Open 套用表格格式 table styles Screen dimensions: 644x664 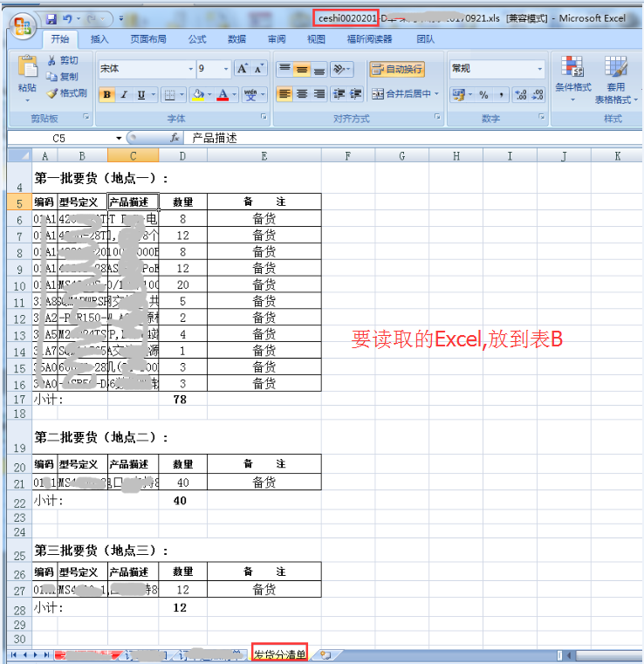coord(615,79)
